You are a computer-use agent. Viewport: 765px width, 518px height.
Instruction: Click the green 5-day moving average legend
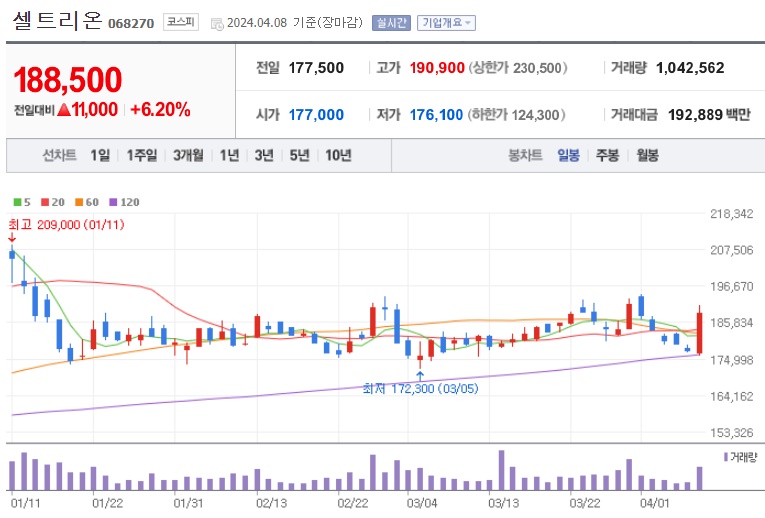tap(22, 202)
